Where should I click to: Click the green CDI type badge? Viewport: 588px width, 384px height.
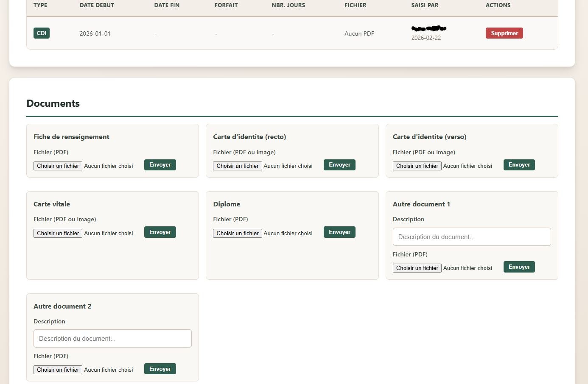[42, 33]
